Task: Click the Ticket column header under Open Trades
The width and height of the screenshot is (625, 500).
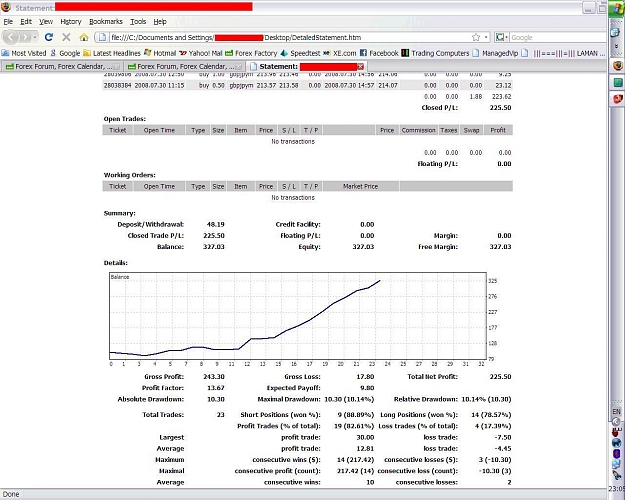Action: [118, 130]
